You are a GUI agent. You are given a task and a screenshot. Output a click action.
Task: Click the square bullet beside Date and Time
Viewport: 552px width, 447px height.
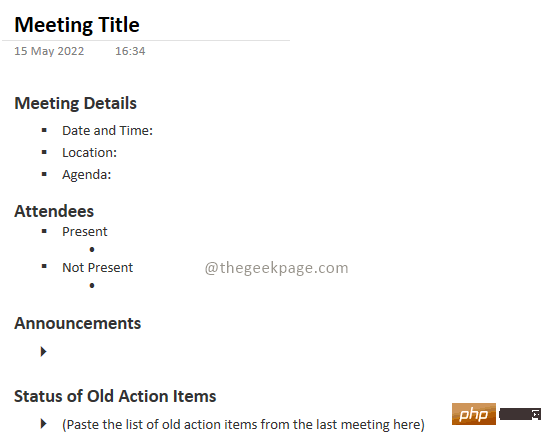click(44, 130)
